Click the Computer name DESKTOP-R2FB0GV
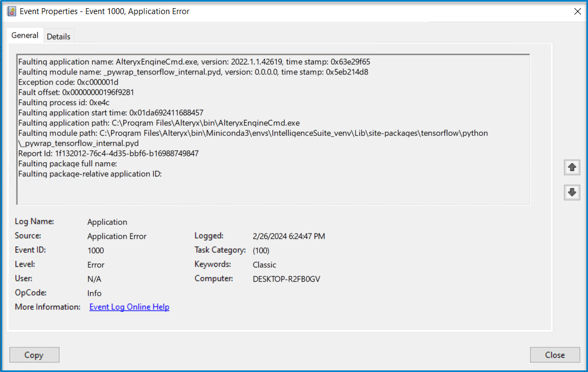 [286, 279]
